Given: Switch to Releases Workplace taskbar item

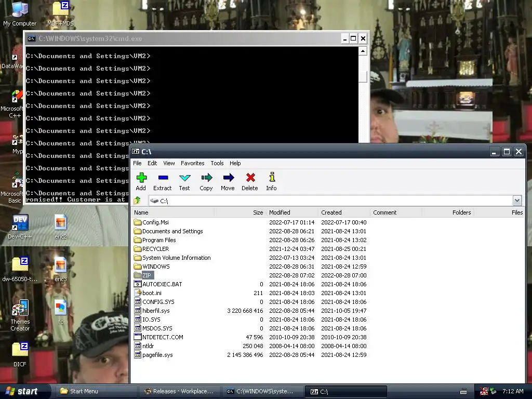Looking at the screenshot, I should (180, 391).
